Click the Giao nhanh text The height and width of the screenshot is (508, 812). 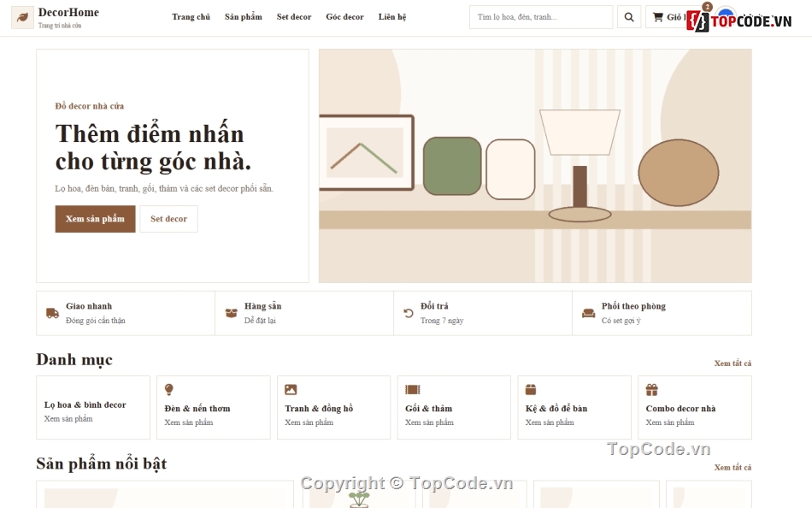(89, 306)
